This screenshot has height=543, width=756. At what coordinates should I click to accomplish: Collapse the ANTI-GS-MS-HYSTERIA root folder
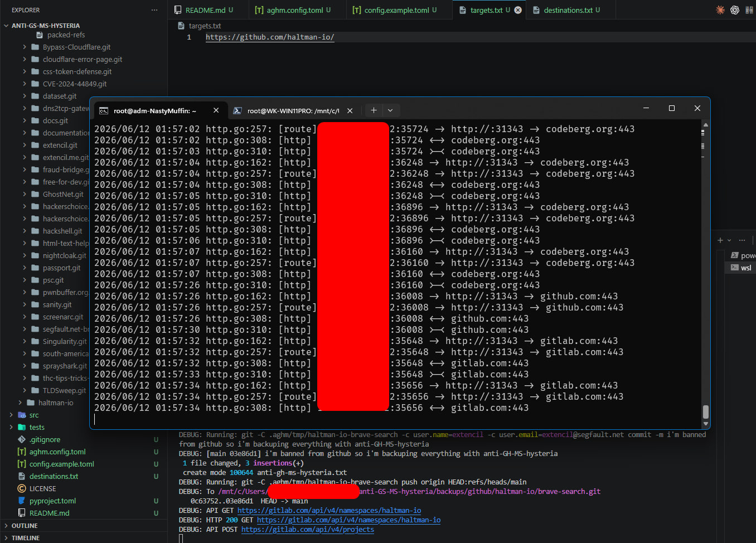pyautogui.click(x=6, y=26)
